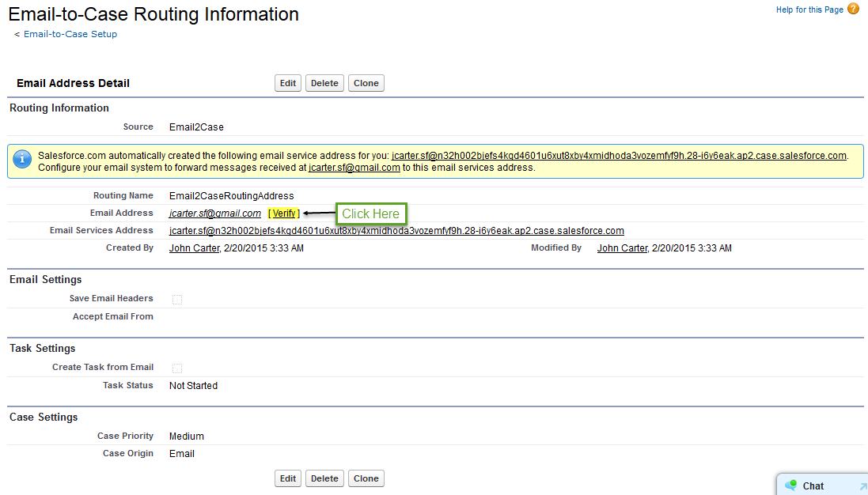
Task: Click the bottom Edit button
Action: pos(288,478)
